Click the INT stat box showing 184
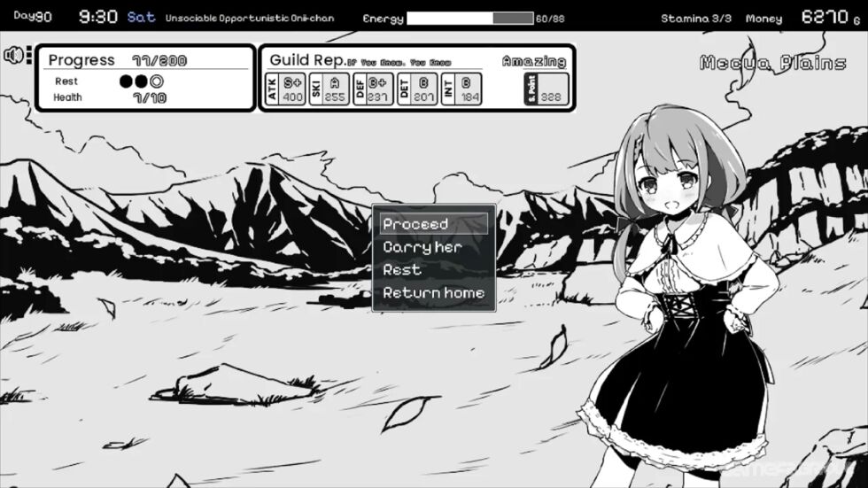Screen dimensions: 868x488 461,89
